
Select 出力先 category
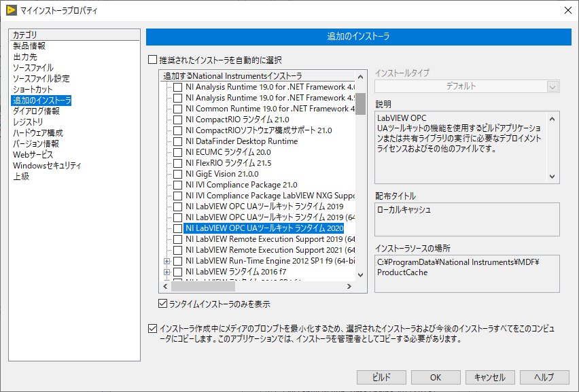pyautogui.click(x=25, y=57)
